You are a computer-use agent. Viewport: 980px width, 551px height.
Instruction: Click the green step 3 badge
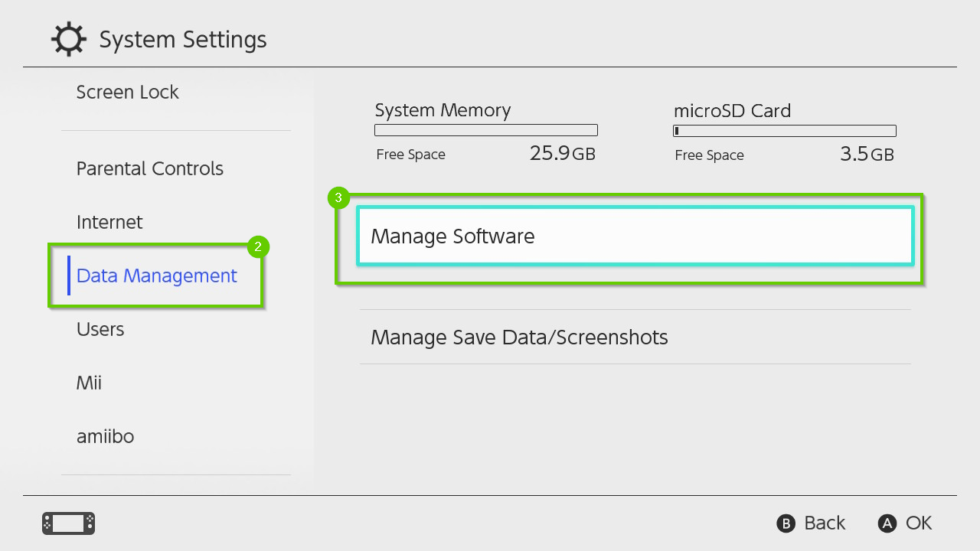(338, 197)
